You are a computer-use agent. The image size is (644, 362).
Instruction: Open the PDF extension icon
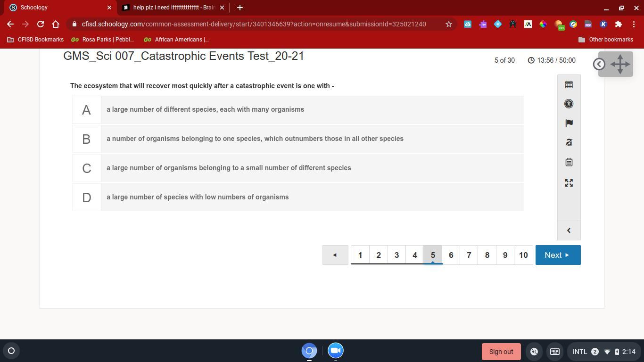tap(588, 24)
